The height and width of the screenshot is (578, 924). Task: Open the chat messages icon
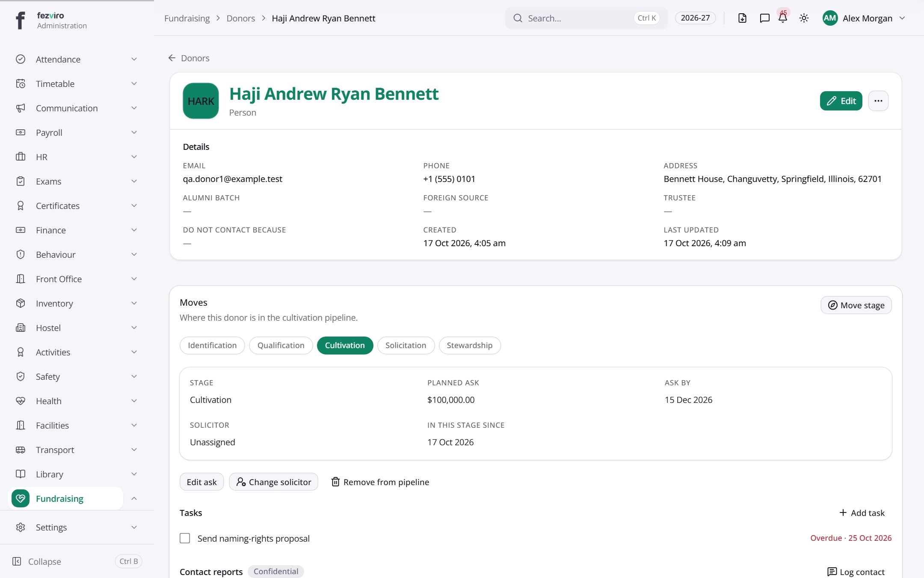(764, 18)
